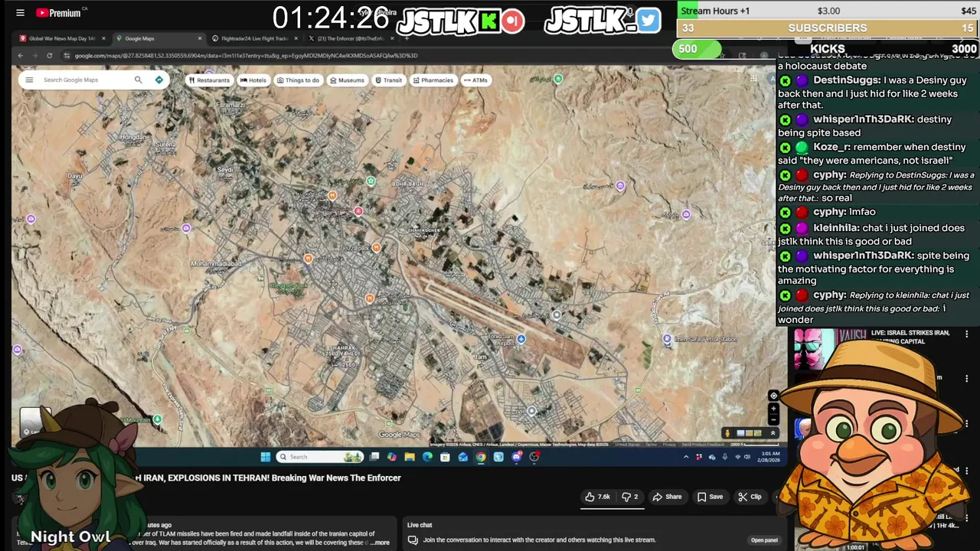Expand the map layers imagery chevron

pos(772,433)
